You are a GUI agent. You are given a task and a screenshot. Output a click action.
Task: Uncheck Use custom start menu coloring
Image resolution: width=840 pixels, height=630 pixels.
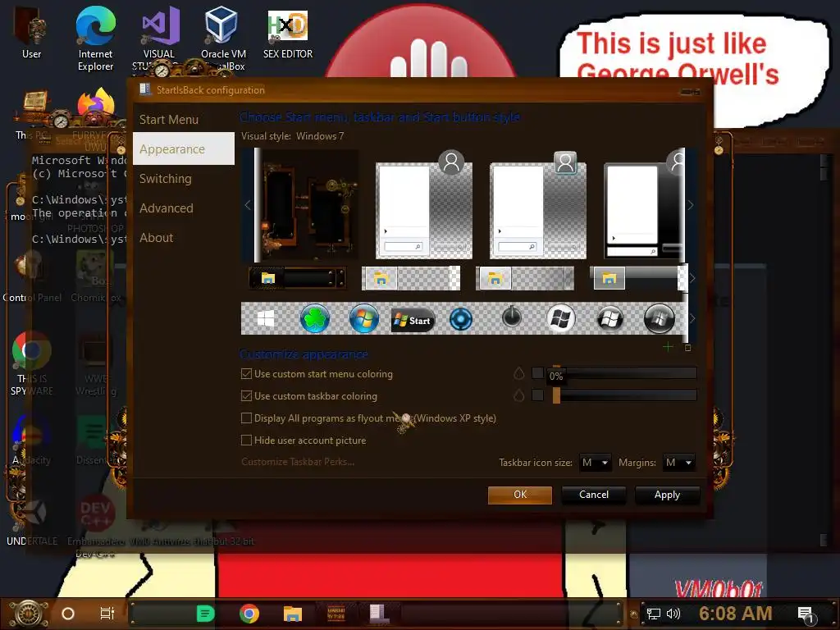pyautogui.click(x=246, y=374)
